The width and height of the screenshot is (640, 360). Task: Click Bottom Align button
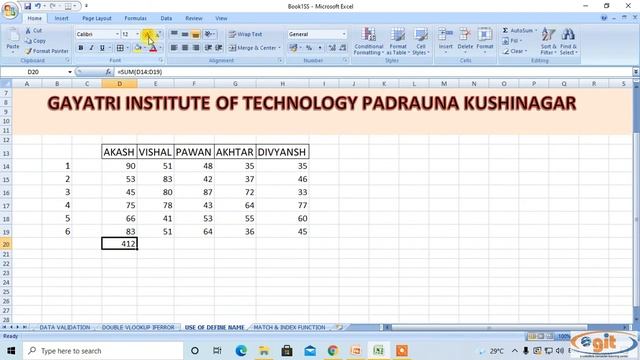click(196, 34)
